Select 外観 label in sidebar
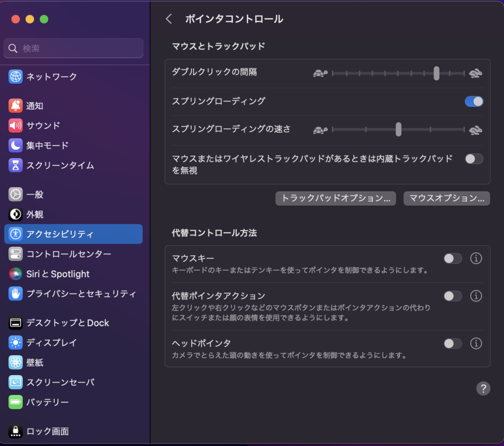This screenshot has height=446, width=504. coord(35,214)
